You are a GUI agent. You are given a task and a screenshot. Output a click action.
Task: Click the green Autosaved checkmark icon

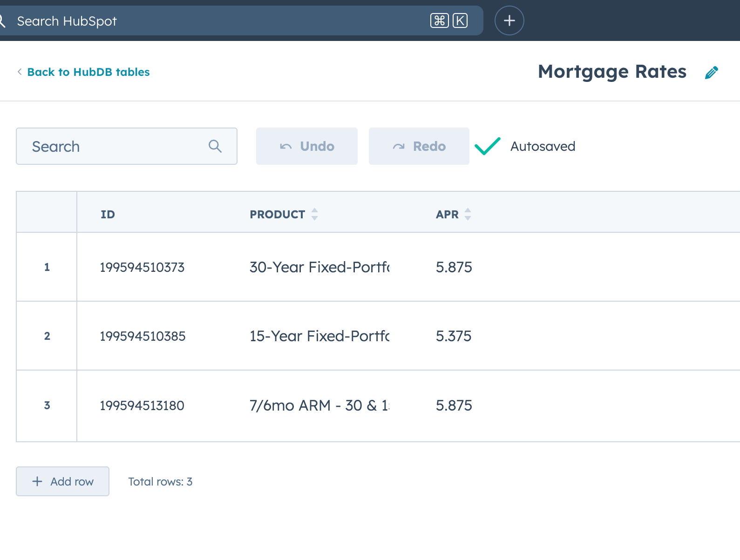pos(487,146)
